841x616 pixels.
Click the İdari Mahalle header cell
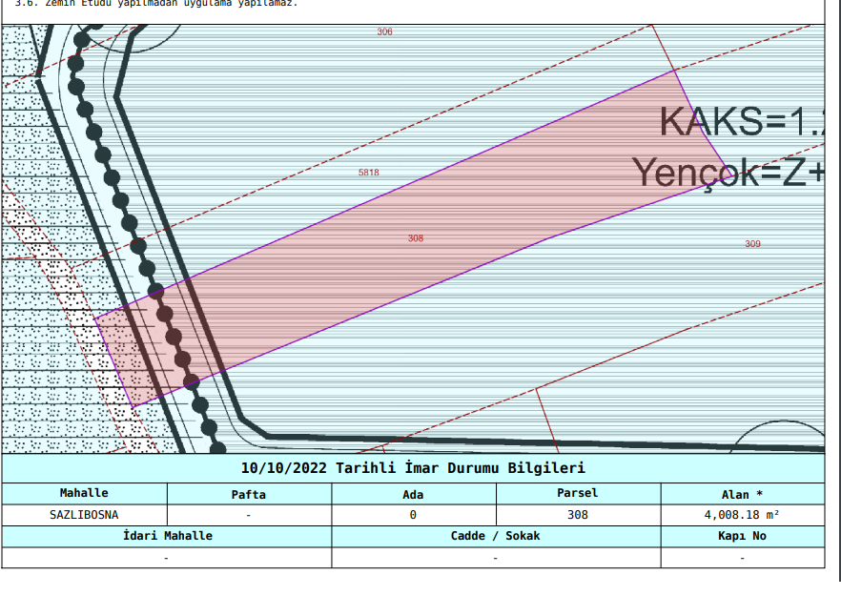167,536
